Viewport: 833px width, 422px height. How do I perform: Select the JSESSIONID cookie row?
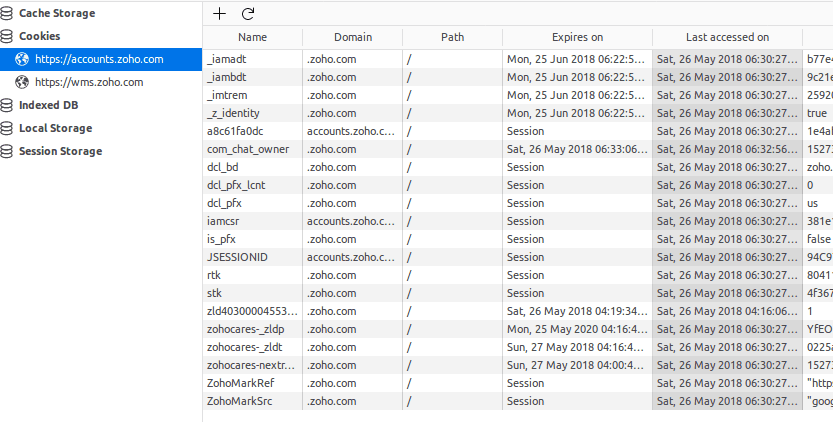[237, 257]
